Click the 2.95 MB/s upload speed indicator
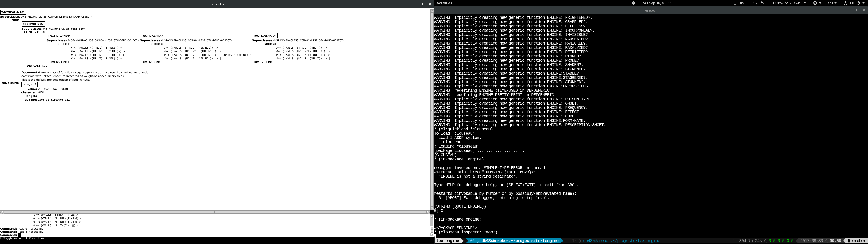Viewport: 868px width, 244px height. [x=798, y=3]
